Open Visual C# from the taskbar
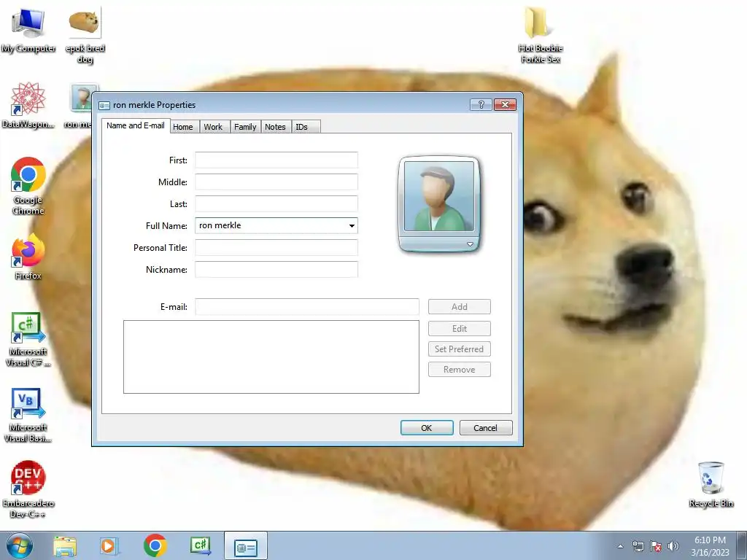This screenshot has height=560, width=747. [200, 545]
